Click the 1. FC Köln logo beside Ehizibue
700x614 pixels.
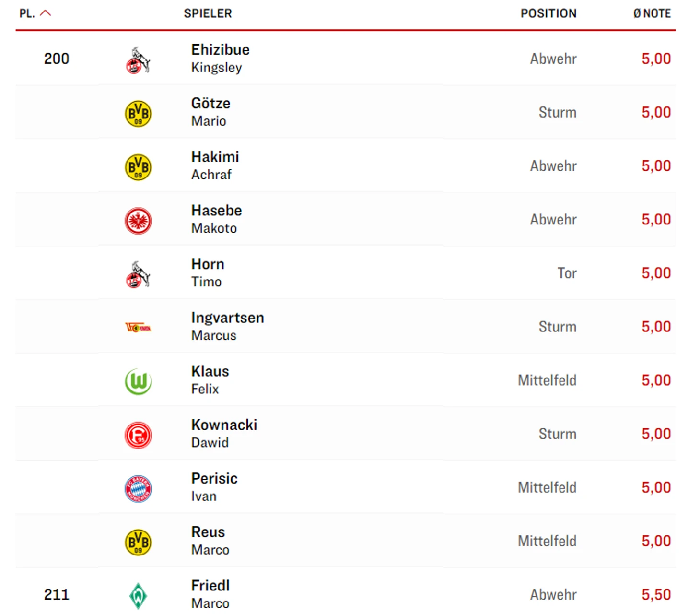click(138, 60)
